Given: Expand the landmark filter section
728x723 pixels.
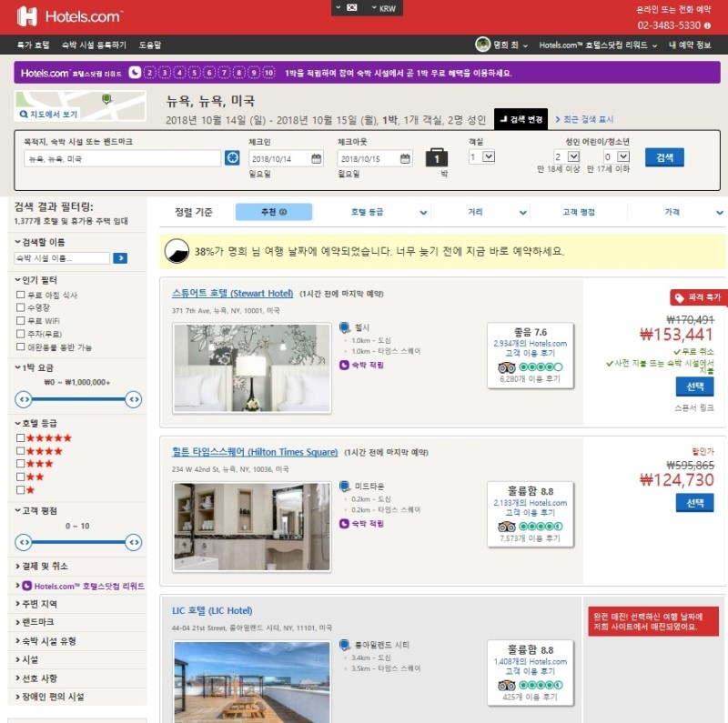Looking at the screenshot, I should (x=35, y=622).
